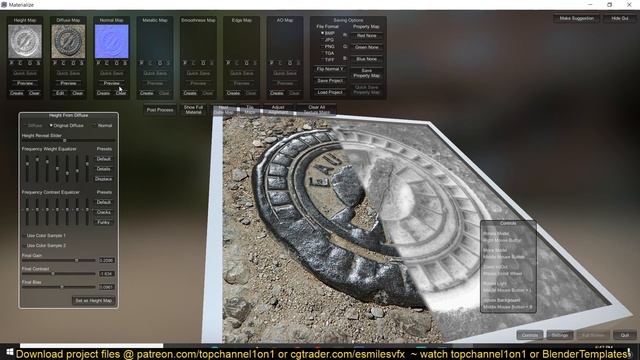Click the Normal Map C button
640x360 pixels.
click(x=107, y=63)
